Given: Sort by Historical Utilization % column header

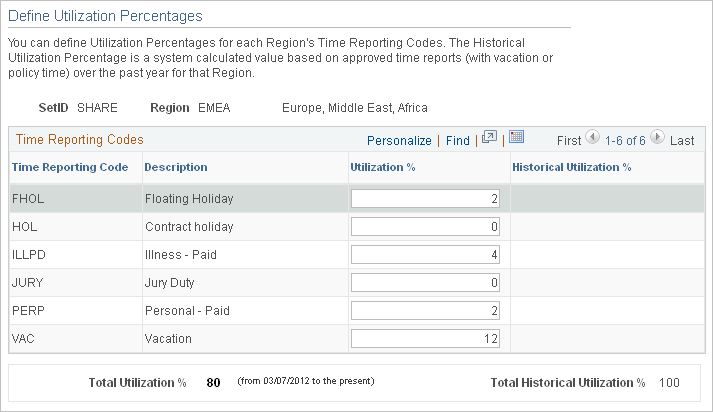Looking at the screenshot, I should click(571, 167).
